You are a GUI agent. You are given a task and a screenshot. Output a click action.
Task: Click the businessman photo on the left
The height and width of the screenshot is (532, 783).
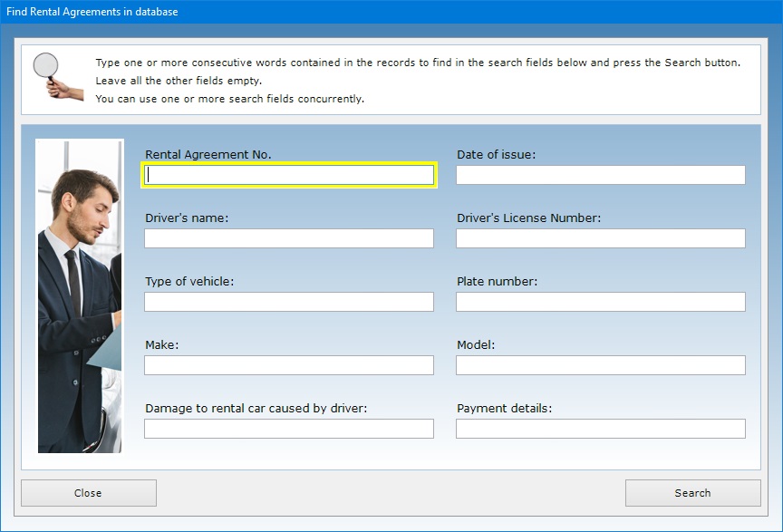click(79, 295)
